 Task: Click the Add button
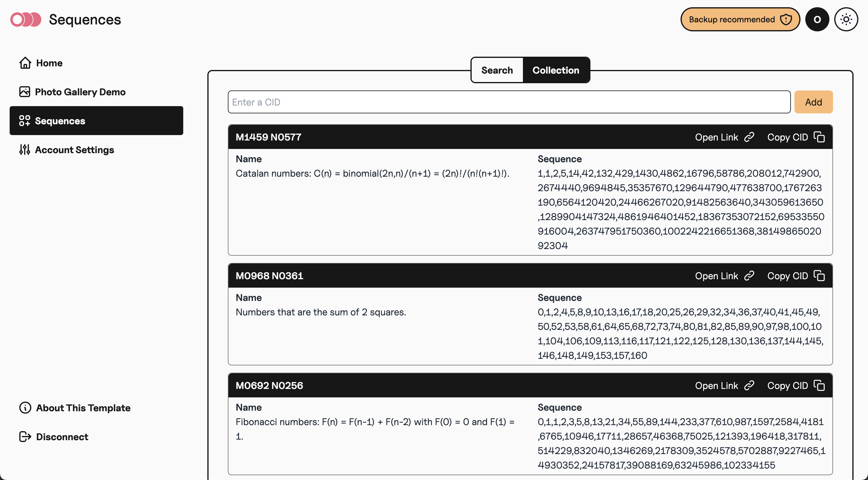(x=814, y=102)
